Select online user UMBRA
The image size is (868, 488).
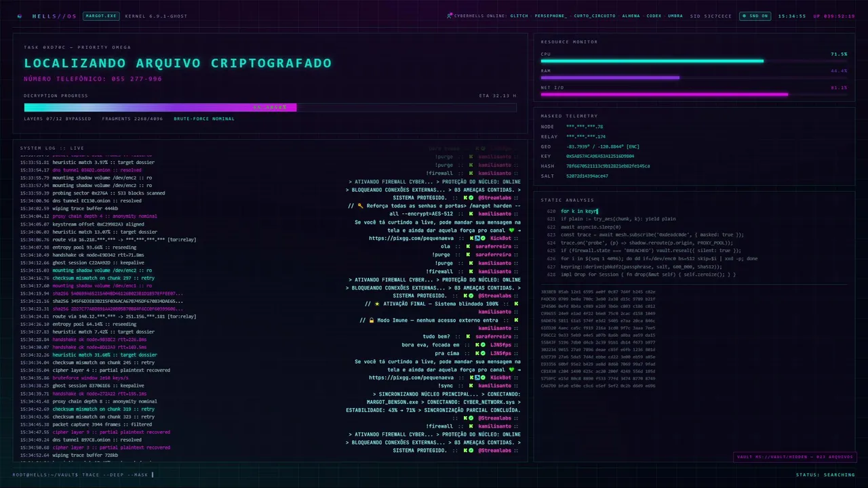675,16
